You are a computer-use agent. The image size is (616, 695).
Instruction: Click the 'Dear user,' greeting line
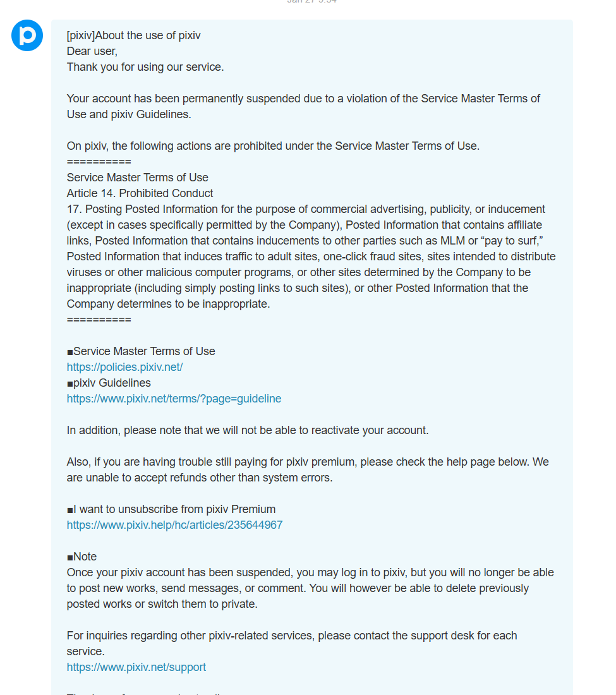92,51
